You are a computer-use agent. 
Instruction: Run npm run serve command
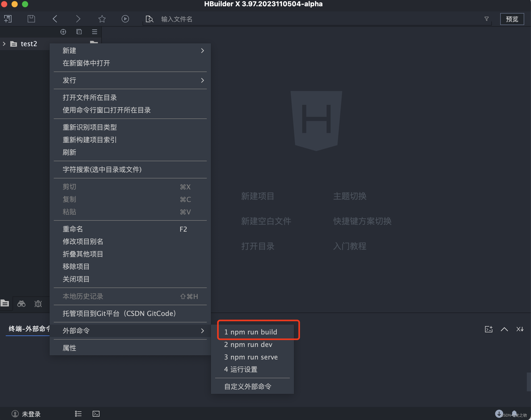[x=252, y=357]
